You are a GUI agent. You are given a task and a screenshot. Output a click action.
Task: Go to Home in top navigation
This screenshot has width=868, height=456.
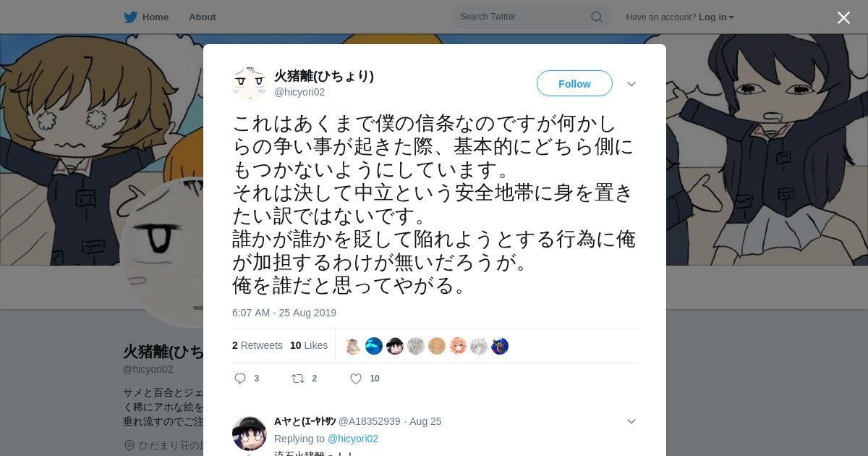point(156,17)
